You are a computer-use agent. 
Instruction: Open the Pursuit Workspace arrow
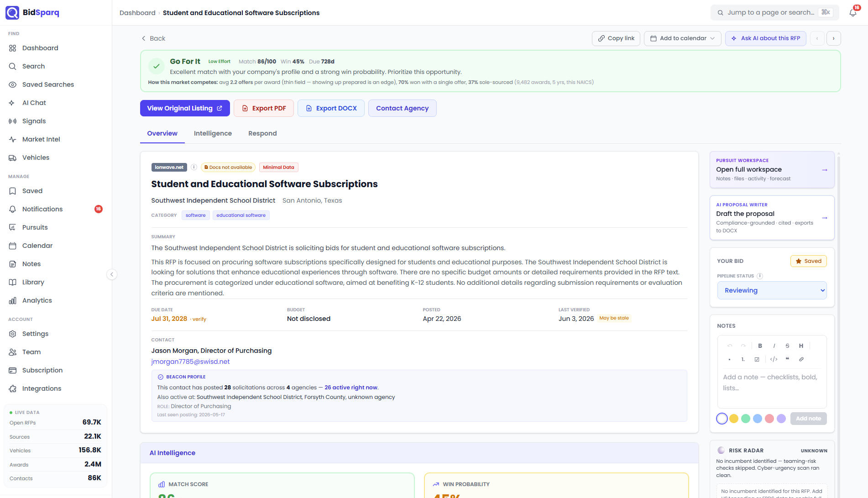(825, 170)
